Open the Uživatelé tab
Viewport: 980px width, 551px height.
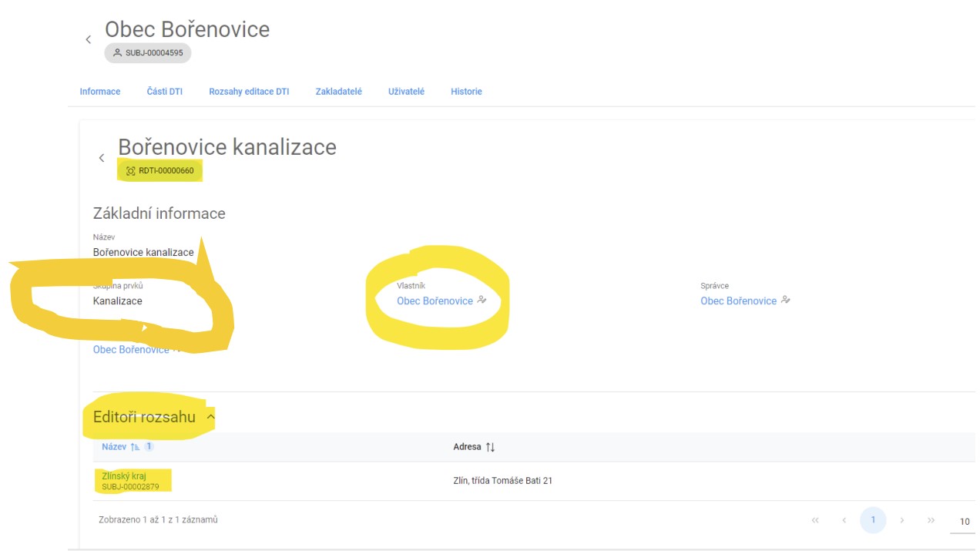(406, 92)
